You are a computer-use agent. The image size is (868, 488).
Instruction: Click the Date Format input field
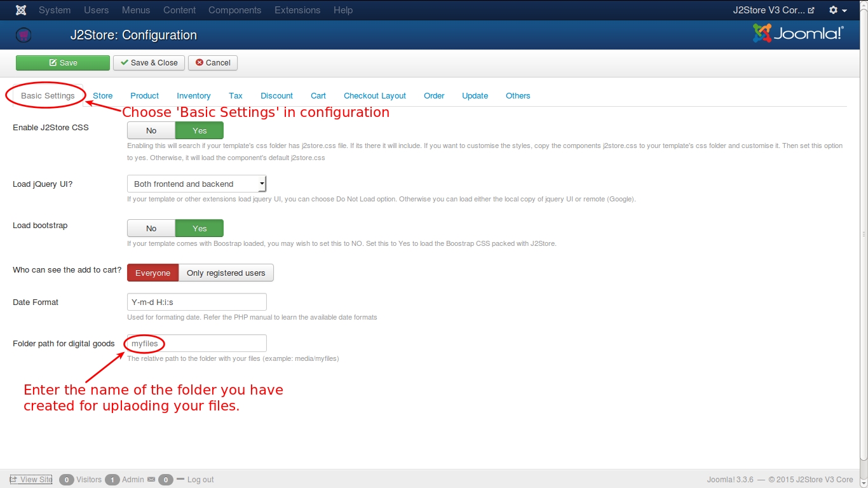pos(197,302)
